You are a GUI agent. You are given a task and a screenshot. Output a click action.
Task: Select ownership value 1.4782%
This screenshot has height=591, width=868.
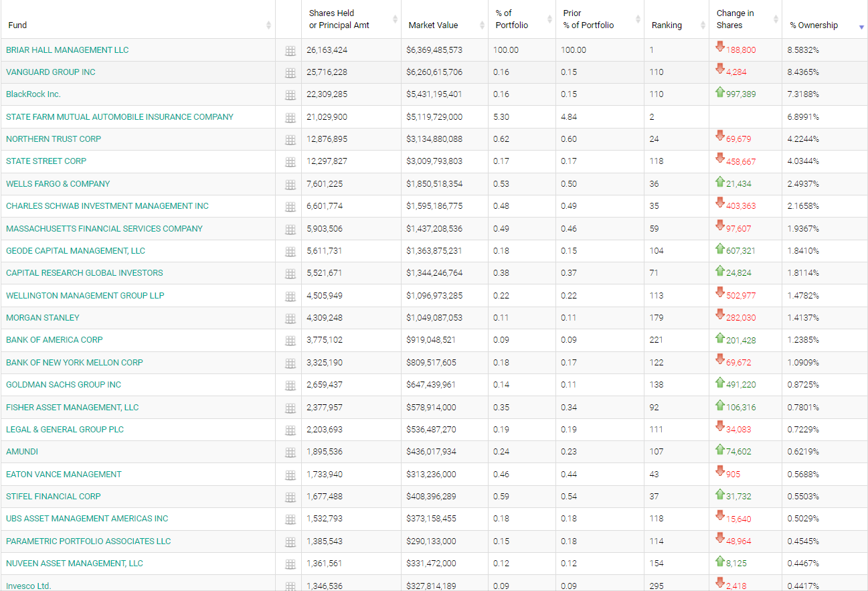(804, 296)
